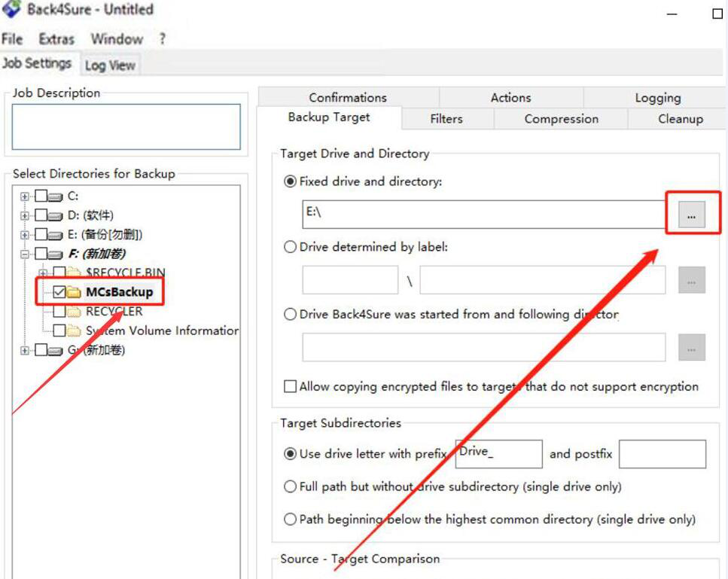Click the drive label input field
The image size is (728, 579).
tap(350, 280)
